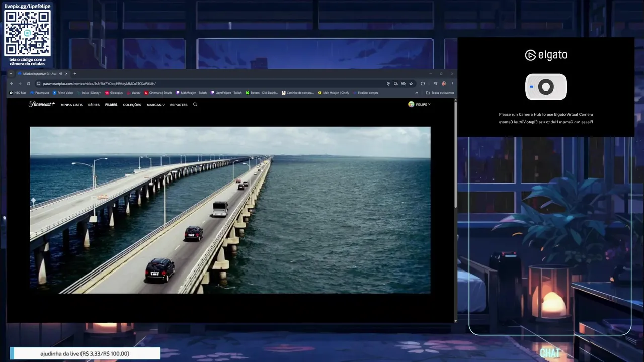
Task: Open the Cinemark | Smurfs bookmark
Action: tap(158, 93)
